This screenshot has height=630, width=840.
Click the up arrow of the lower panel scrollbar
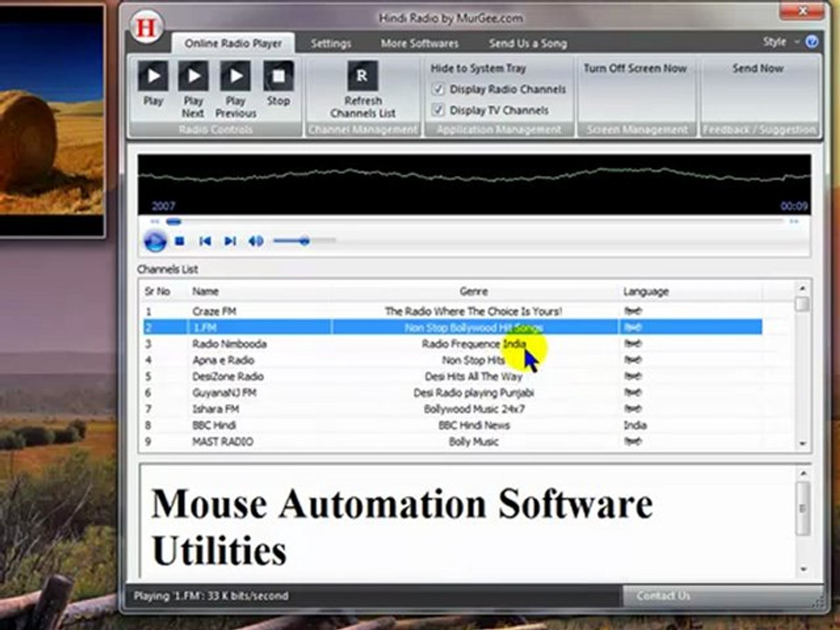click(803, 473)
